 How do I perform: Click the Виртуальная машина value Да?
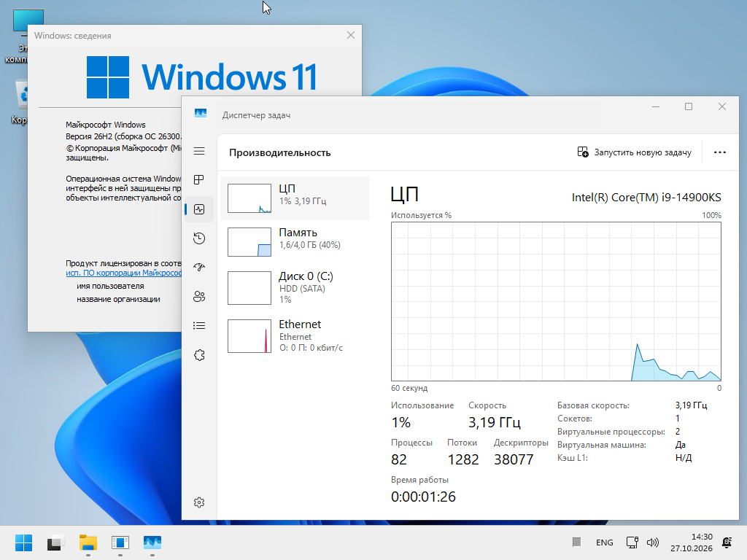pos(681,445)
